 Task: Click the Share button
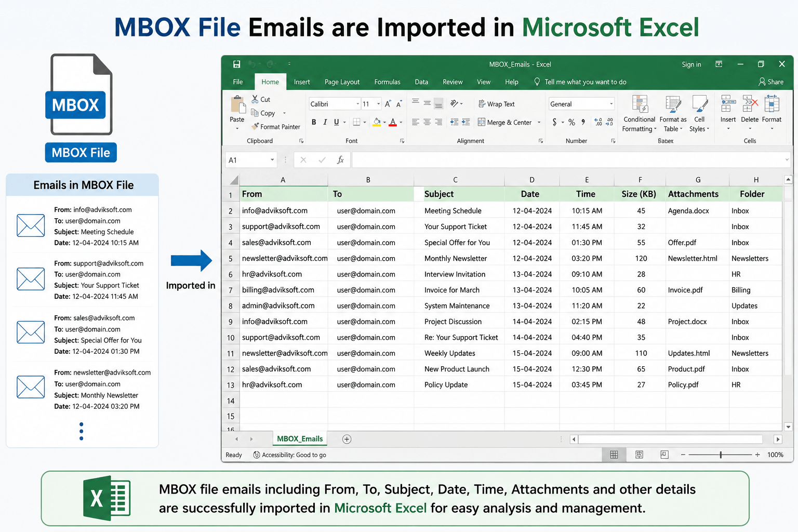click(771, 82)
